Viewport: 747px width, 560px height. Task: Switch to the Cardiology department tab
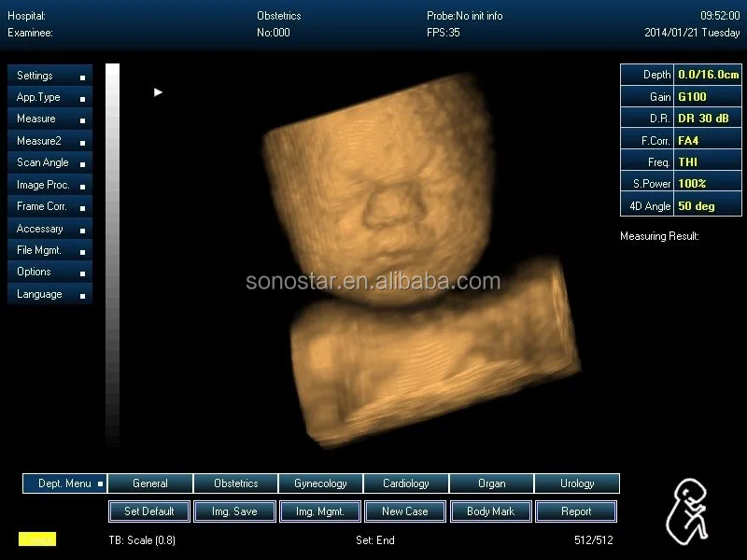point(405,483)
